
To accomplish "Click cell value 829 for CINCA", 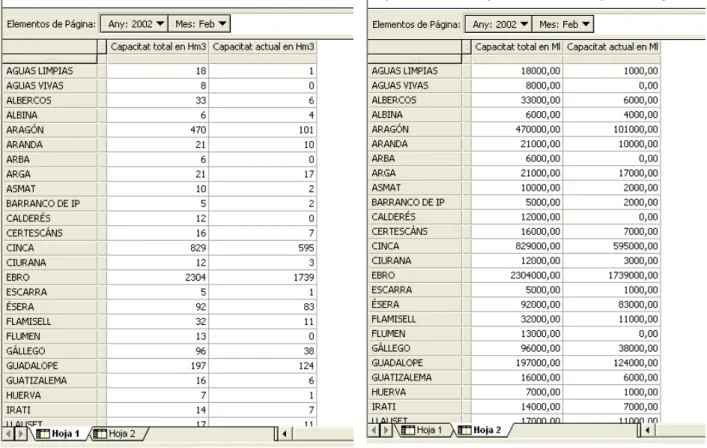I will (158, 248).
